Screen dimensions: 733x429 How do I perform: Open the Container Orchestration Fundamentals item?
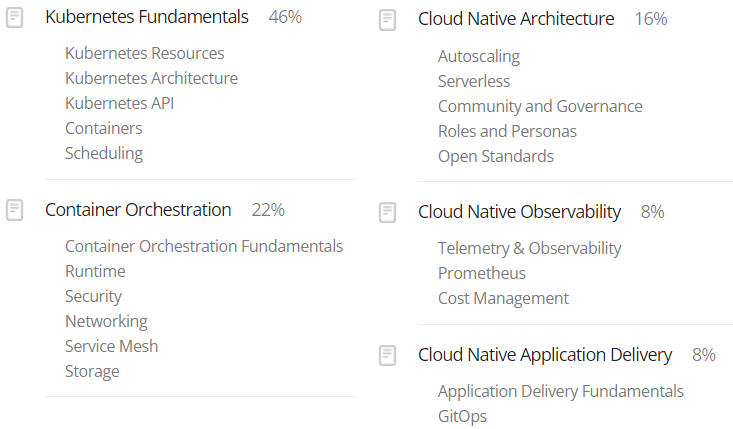[x=204, y=246]
